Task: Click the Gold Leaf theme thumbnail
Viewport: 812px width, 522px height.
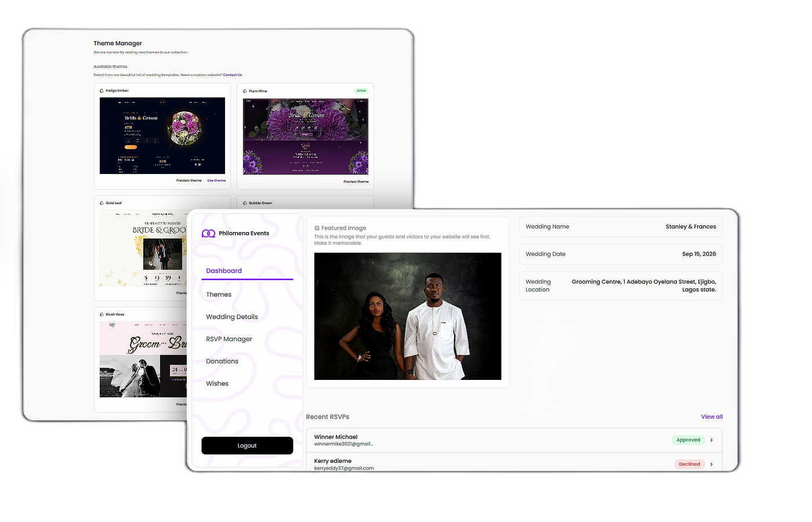Action: 143,248
